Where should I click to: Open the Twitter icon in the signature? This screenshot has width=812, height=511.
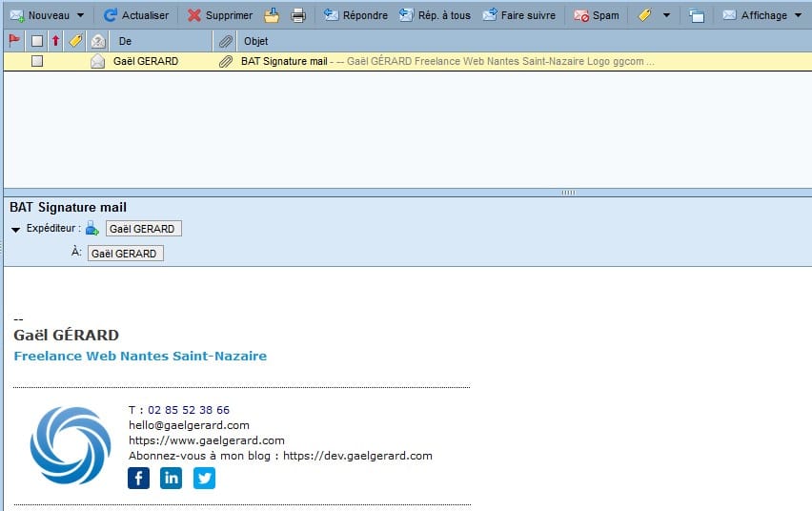click(204, 479)
